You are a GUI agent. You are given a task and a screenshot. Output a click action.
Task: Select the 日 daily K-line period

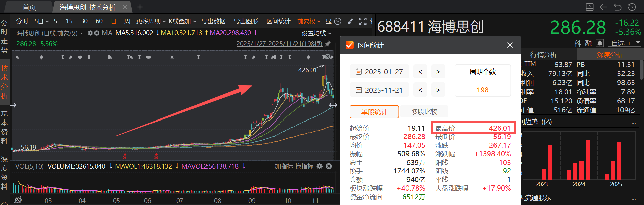pos(114,21)
